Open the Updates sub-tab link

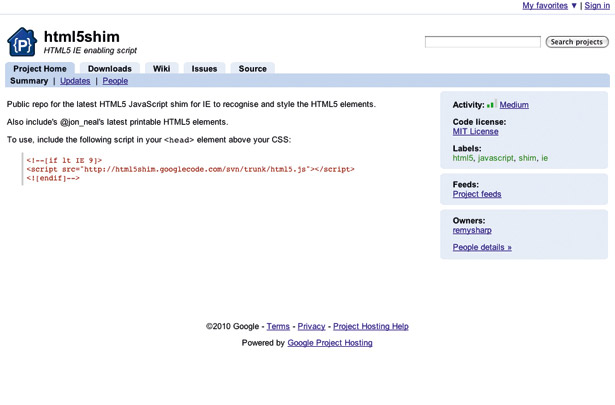[x=75, y=81]
